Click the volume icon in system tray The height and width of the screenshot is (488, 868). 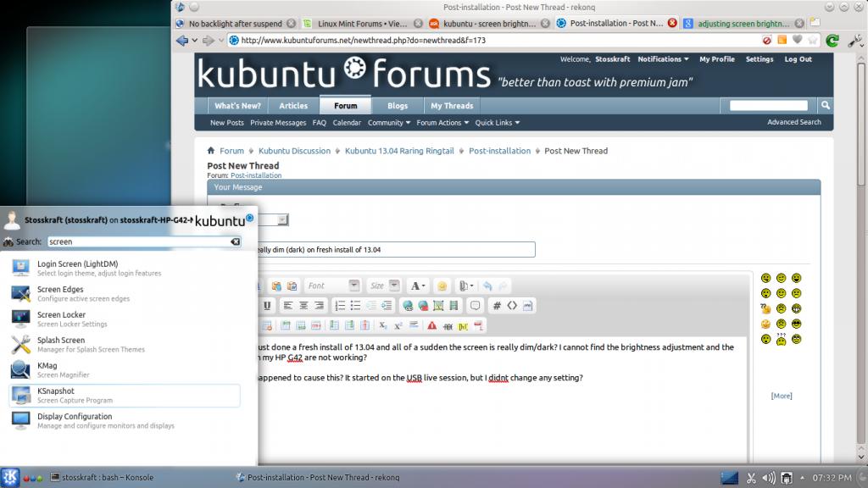coord(769,478)
